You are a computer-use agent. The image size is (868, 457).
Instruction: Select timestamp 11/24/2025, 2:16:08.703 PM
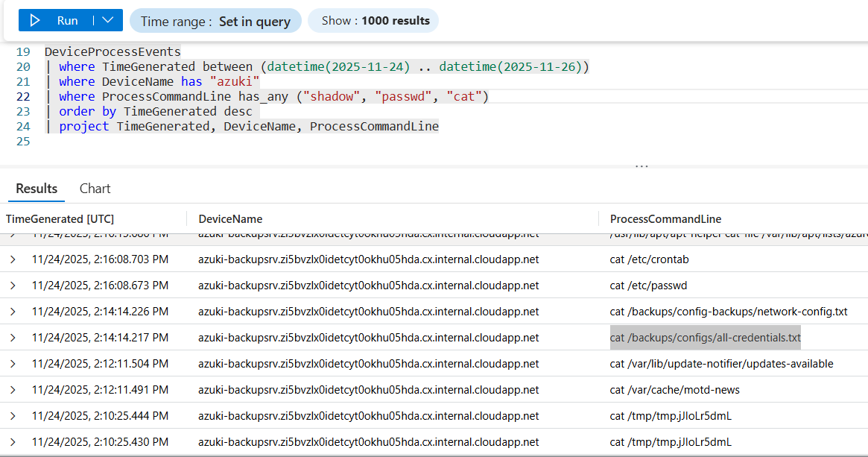[100, 259]
